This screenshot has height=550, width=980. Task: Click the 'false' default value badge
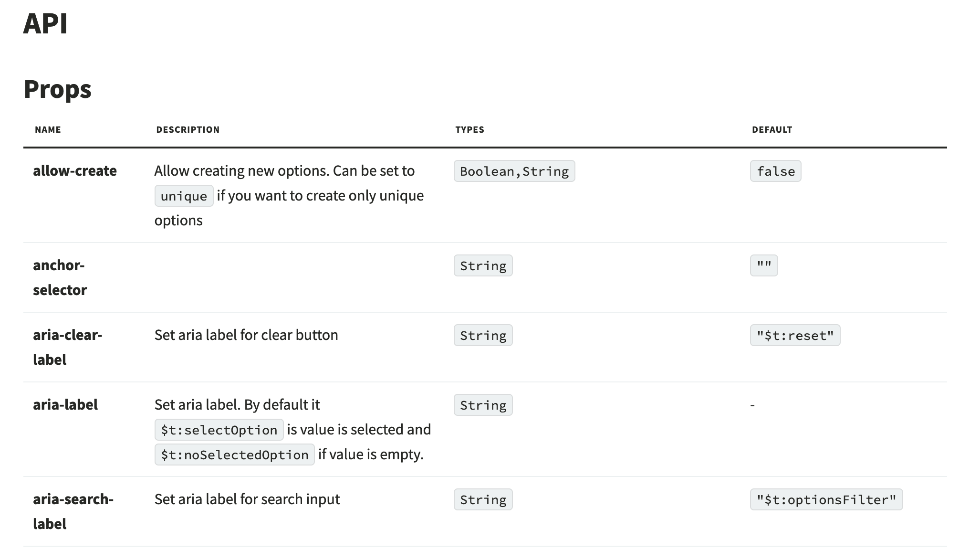click(x=775, y=171)
